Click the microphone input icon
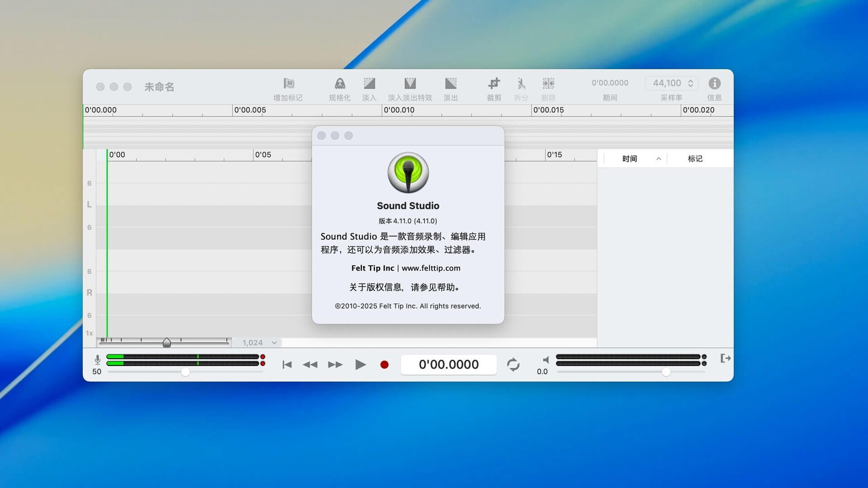868x488 pixels. (x=97, y=360)
